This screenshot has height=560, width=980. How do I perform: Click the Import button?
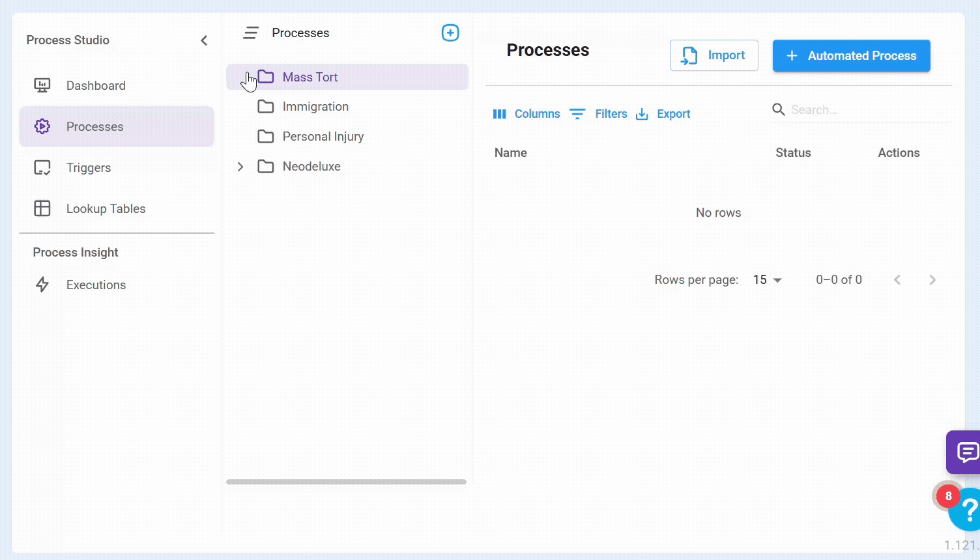pos(713,55)
